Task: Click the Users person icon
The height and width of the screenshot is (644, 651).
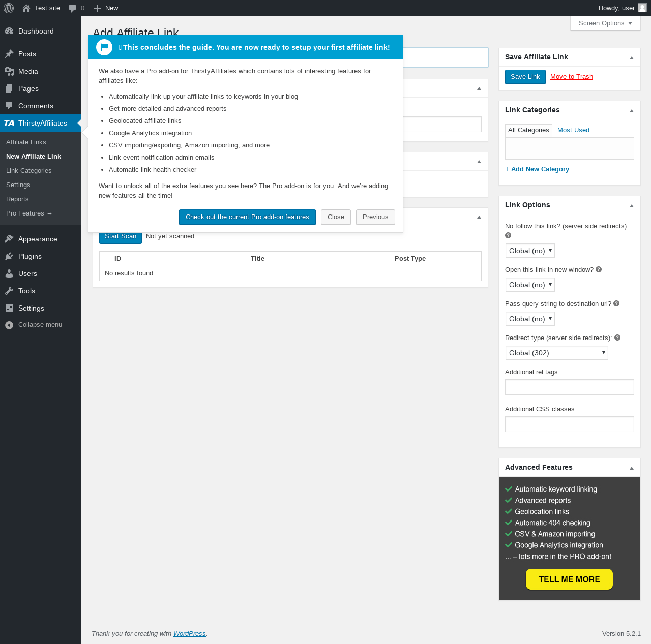Action: (x=9, y=273)
